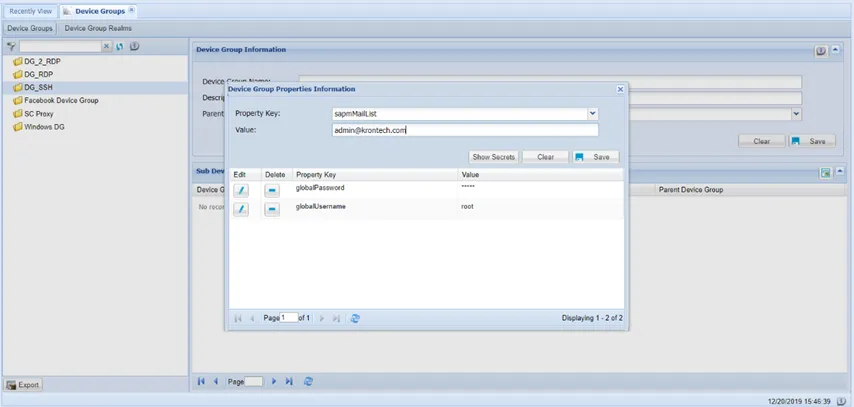The height and width of the screenshot is (407, 854).
Task: Open the Device Groups sub-tab
Action: (x=30, y=28)
